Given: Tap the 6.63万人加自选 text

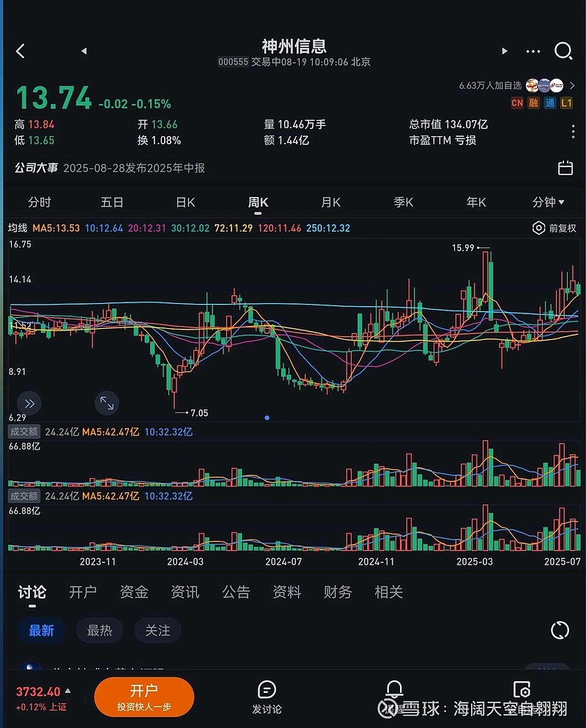Looking at the screenshot, I should [x=490, y=86].
